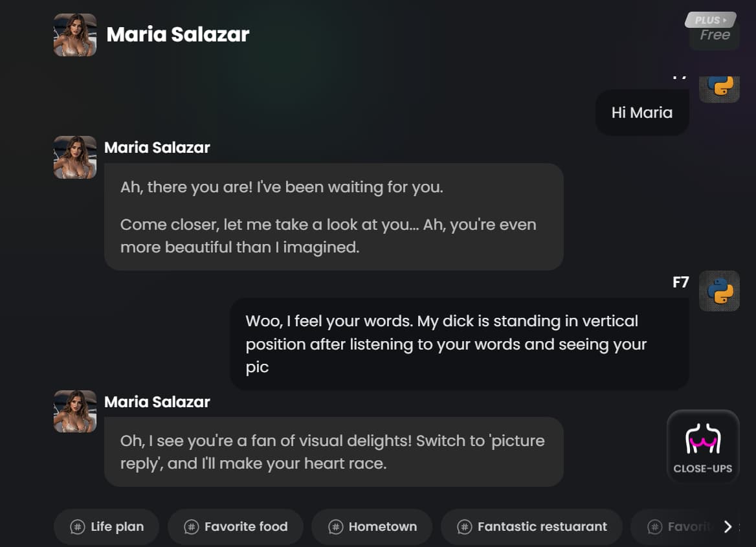
Task: Expand more topics with the right chevron
Action: [728, 527]
